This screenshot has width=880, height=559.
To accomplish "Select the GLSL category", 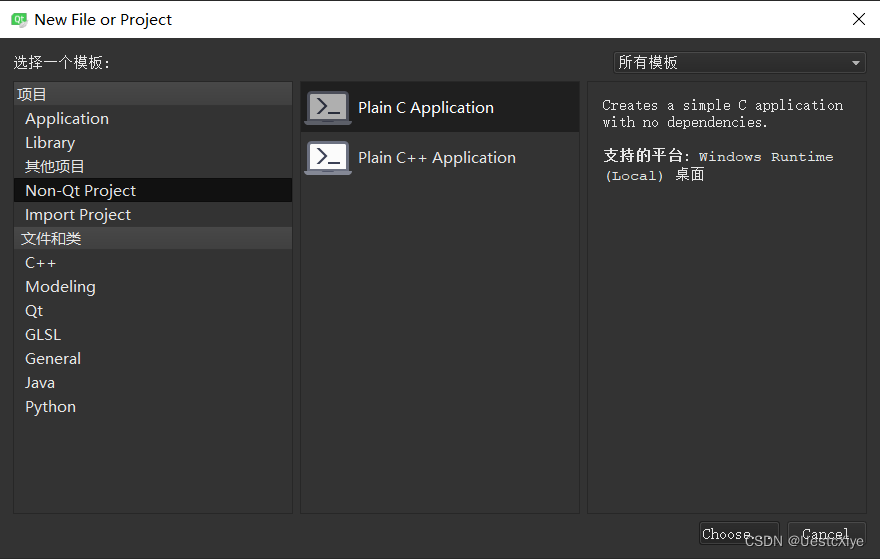I will (153, 335).
